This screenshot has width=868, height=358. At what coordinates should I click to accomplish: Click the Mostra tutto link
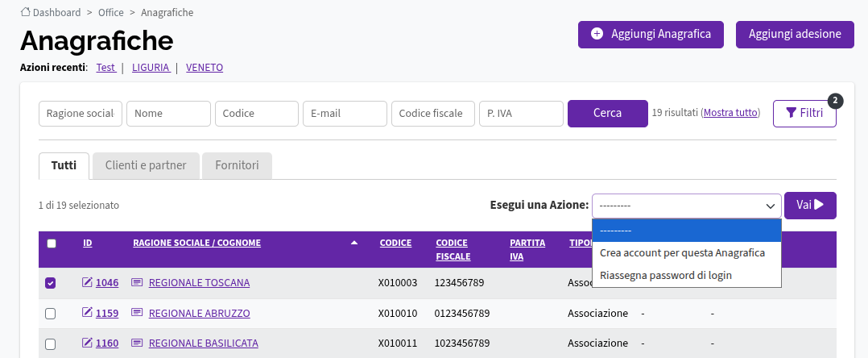click(730, 113)
